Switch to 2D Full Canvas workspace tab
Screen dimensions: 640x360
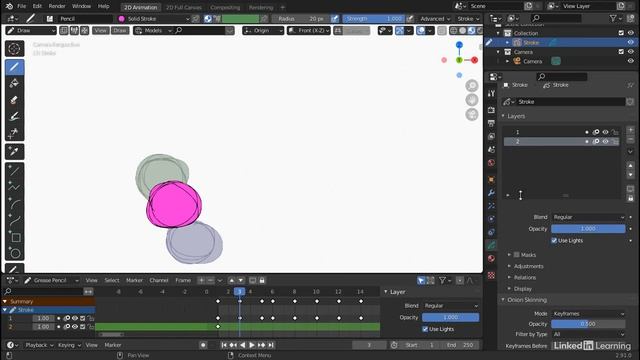[184, 7]
